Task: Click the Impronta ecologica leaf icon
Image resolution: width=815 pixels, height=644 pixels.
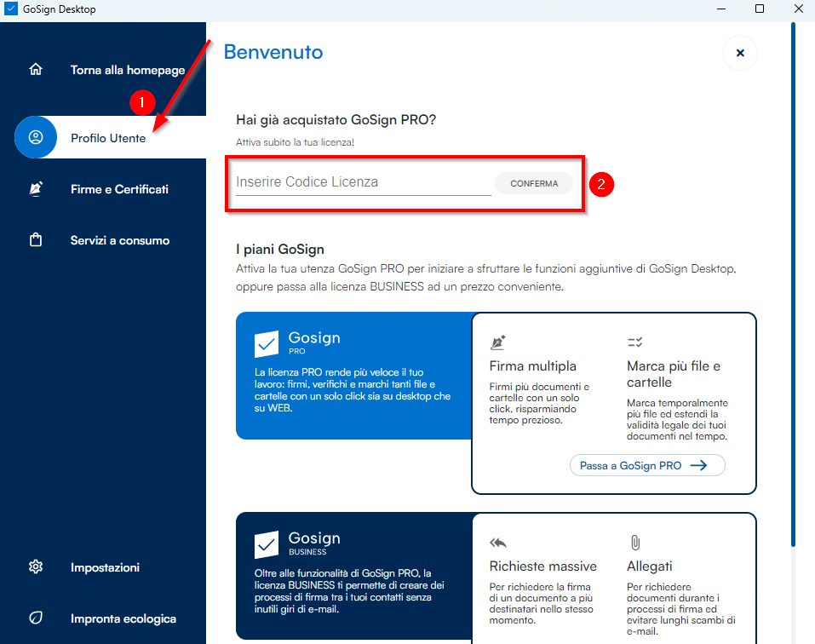Action: coord(36,618)
